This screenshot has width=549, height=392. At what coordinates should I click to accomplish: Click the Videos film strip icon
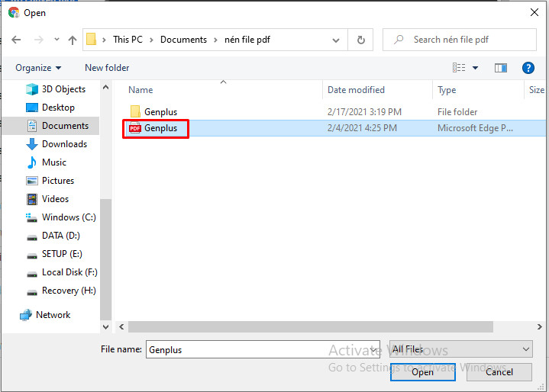coord(32,199)
